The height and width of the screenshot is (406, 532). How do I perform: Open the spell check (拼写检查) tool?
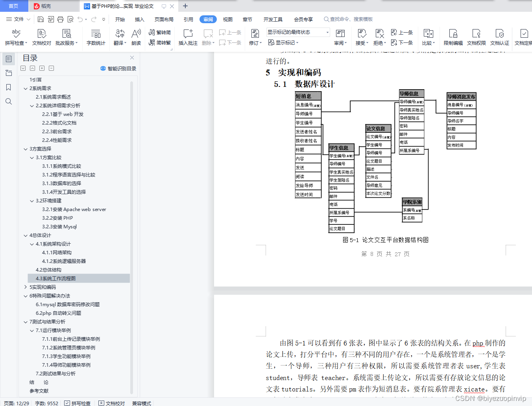(16, 37)
